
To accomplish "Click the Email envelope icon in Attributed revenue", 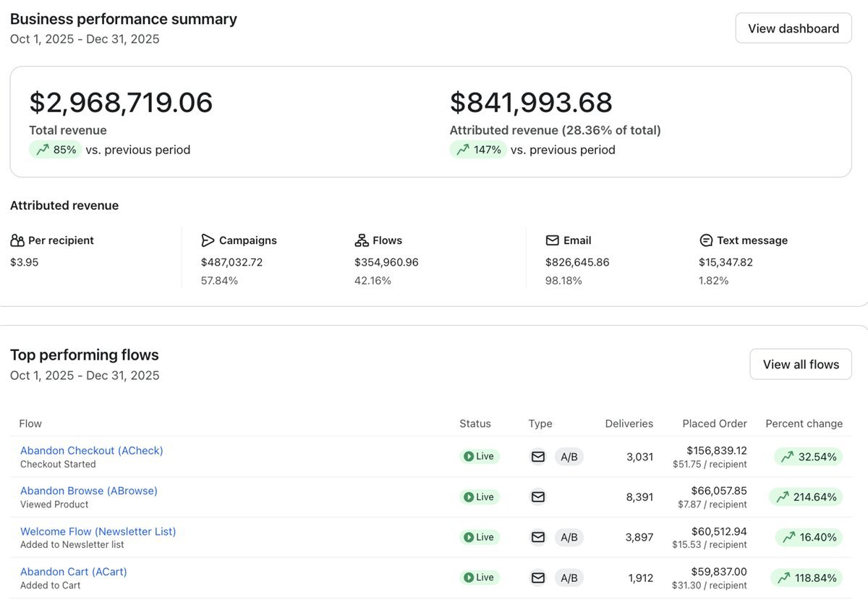I will click(553, 240).
